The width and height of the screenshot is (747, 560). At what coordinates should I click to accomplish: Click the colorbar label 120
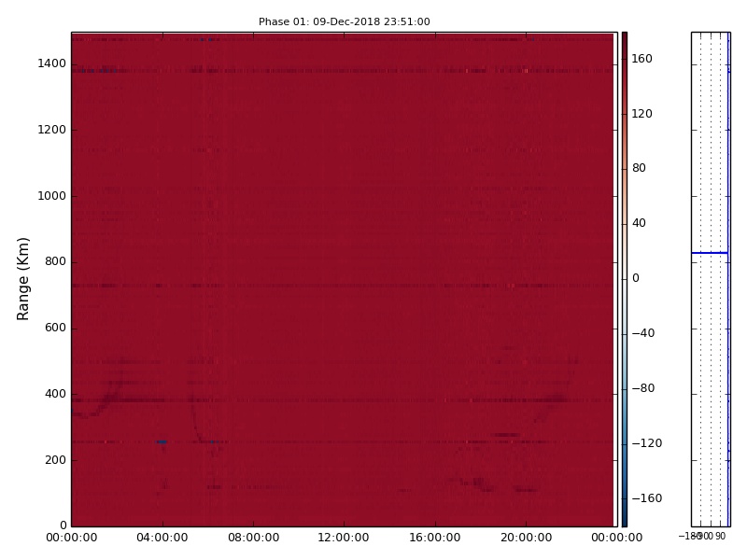pos(641,113)
